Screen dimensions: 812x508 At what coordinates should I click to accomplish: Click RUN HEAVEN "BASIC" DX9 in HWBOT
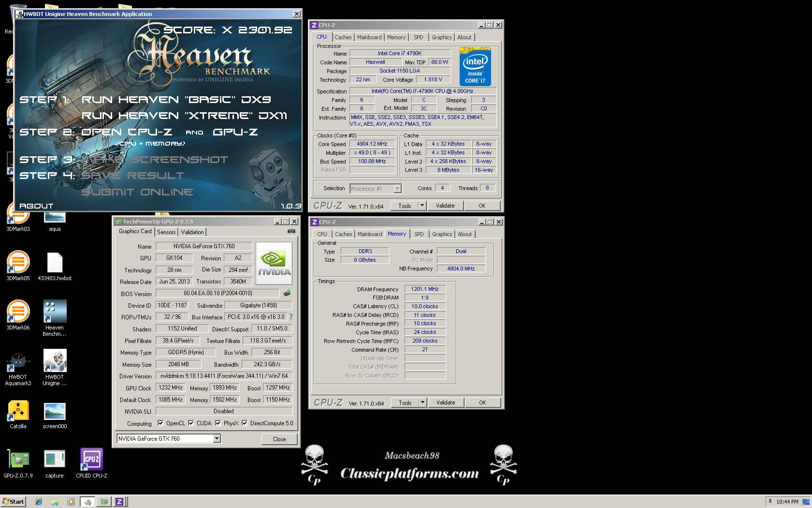(x=176, y=100)
